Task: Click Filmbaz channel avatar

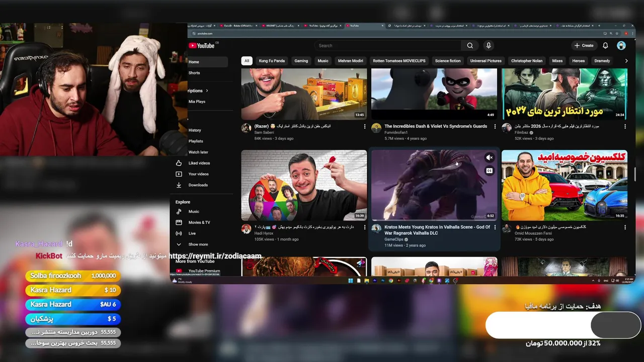Action: (x=507, y=128)
